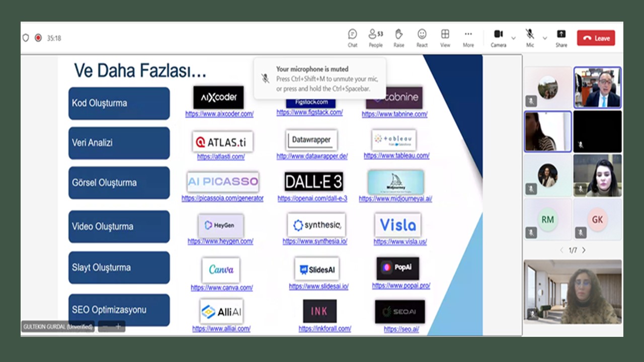Open the midjourneyai.ai link
Viewport: 644px width, 362px height.
pos(395,198)
